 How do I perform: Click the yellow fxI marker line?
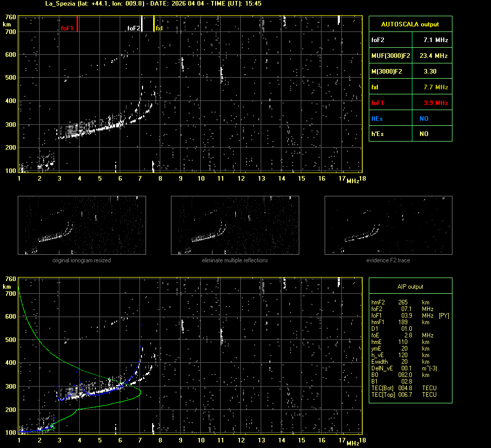[x=154, y=24]
